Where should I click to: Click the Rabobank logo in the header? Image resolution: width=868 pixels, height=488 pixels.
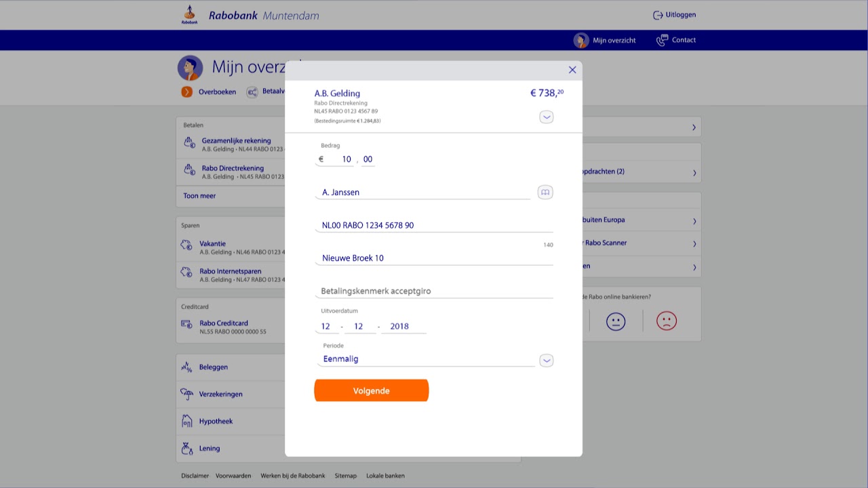pyautogui.click(x=190, y=15)
